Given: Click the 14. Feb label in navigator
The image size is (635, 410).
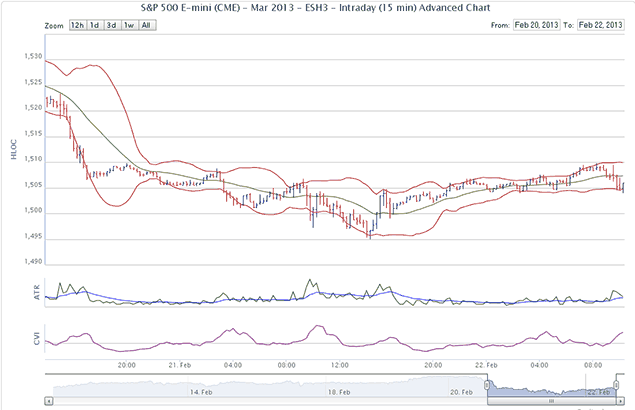Looking at the screenshot, I should coord(201,392).
